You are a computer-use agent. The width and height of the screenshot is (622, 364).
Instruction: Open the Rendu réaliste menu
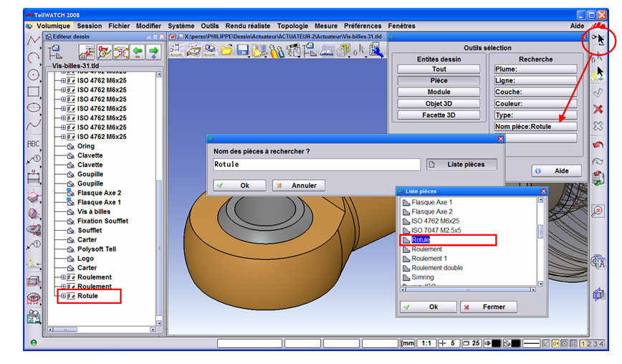click(x=248, y=26)
